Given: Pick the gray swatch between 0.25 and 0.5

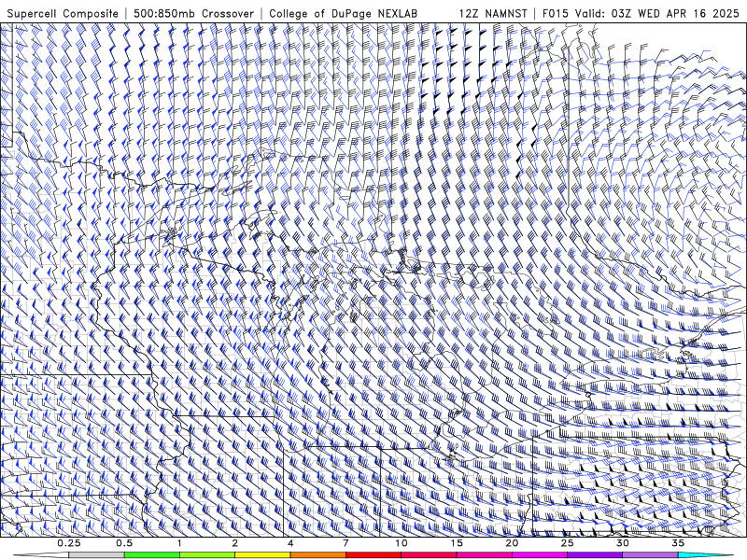Looking at the screenshot, I should pyautogui.click(x=97, y=555).
